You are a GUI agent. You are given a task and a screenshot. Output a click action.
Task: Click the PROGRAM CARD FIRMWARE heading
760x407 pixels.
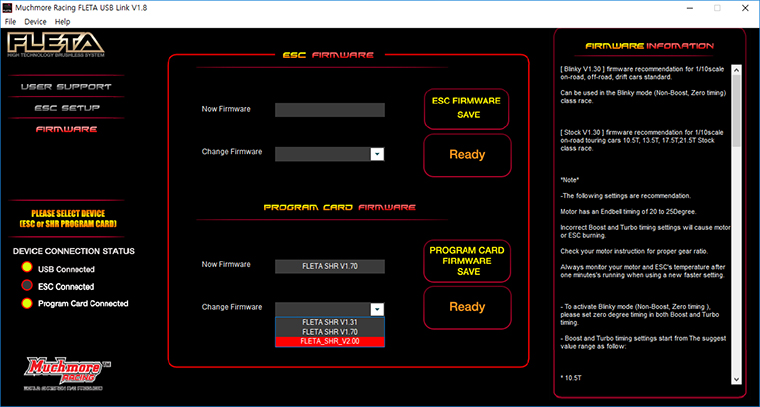[x=339, y=207]
